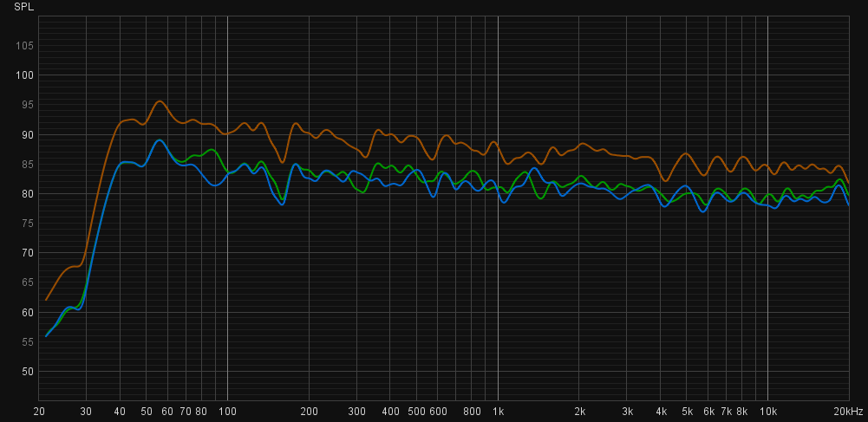Screen dimensions: 868x422
Task: Click the green trace's bump near 90 Hz
Action: [x=212, y=150]
